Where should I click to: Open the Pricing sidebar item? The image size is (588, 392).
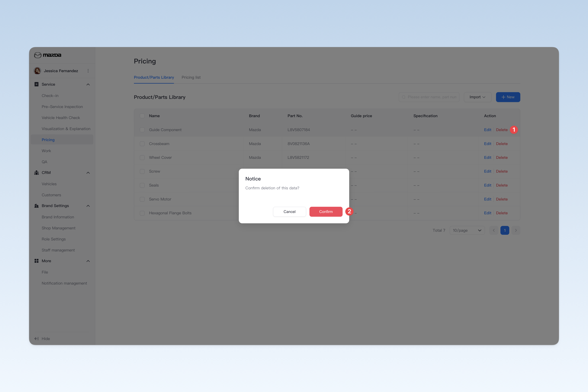coord(62,140)
